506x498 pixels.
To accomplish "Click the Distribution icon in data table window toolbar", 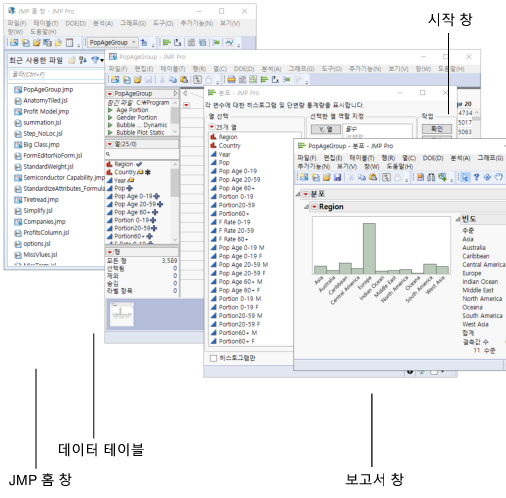I will point(264,79).
